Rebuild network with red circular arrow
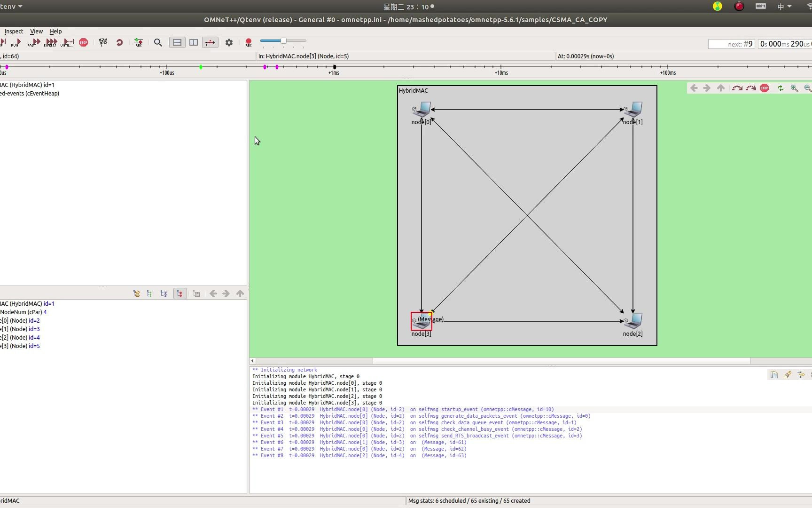 click(x=119, y=42)
